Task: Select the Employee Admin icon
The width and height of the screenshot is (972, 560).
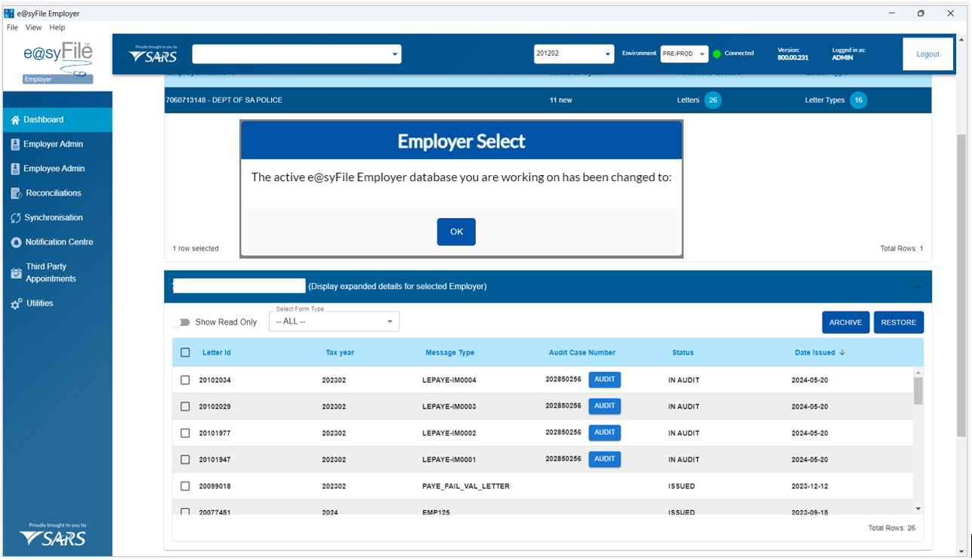Action: click(x=15, y=169)
